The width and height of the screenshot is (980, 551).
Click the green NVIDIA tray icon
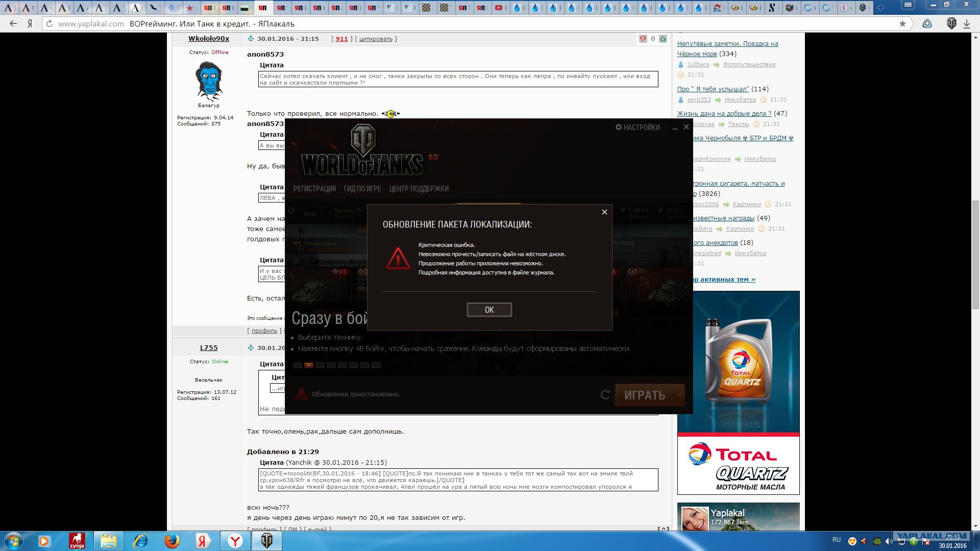876,541
